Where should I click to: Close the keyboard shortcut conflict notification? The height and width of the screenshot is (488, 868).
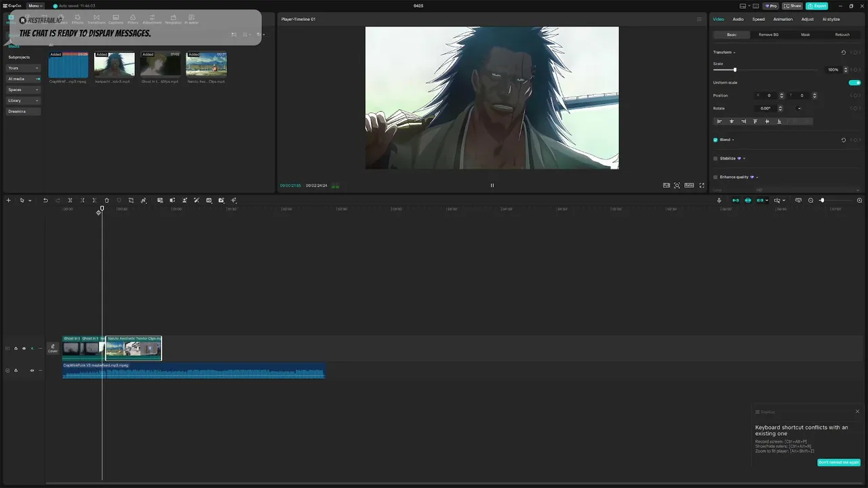pos(857,411)
